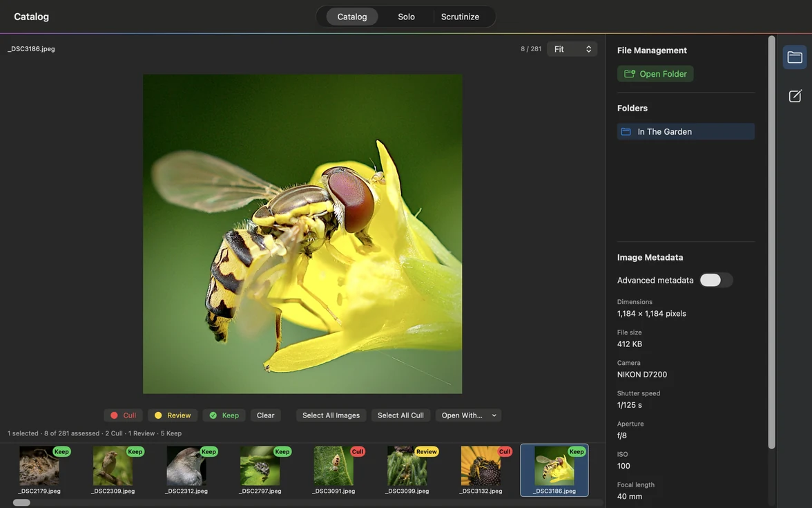Click the Keep badge on _DSC3186.jpeg
This screenshot has height=508, width=812.
click(x=577, y=451)
